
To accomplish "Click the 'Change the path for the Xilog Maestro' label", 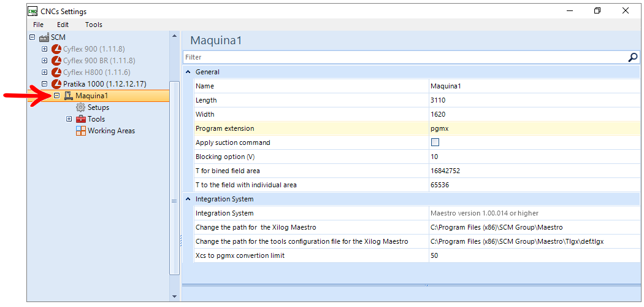I will click(256, 227).
